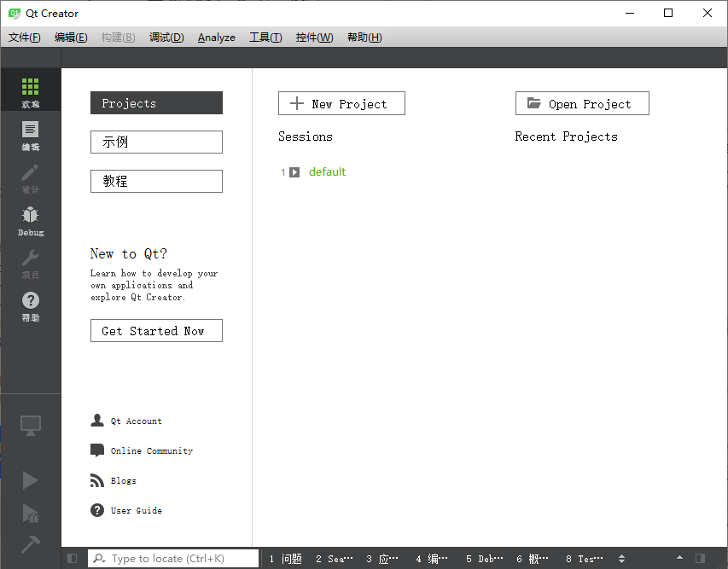Image resolution: width=728 pixels, height=569 pixels.
Task: Click the plus icon on New Project
Action: click(x=297, y=103)
